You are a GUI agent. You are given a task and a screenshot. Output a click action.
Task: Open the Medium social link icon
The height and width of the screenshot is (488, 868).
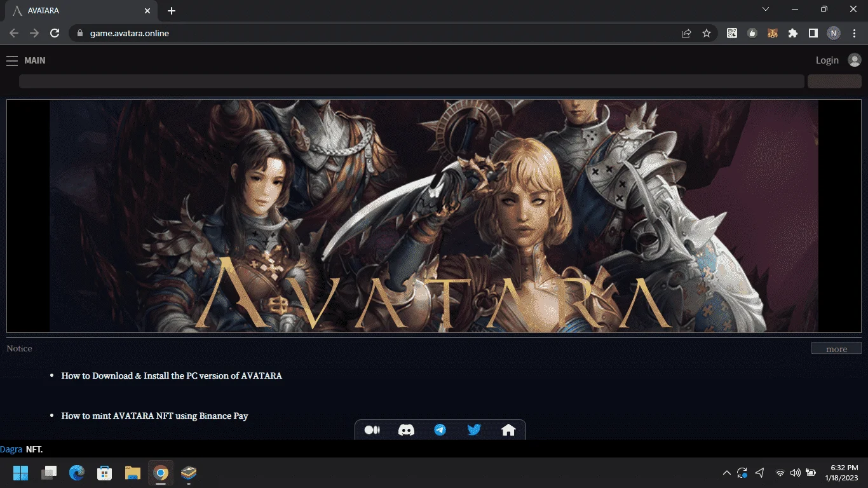(372, 430)
